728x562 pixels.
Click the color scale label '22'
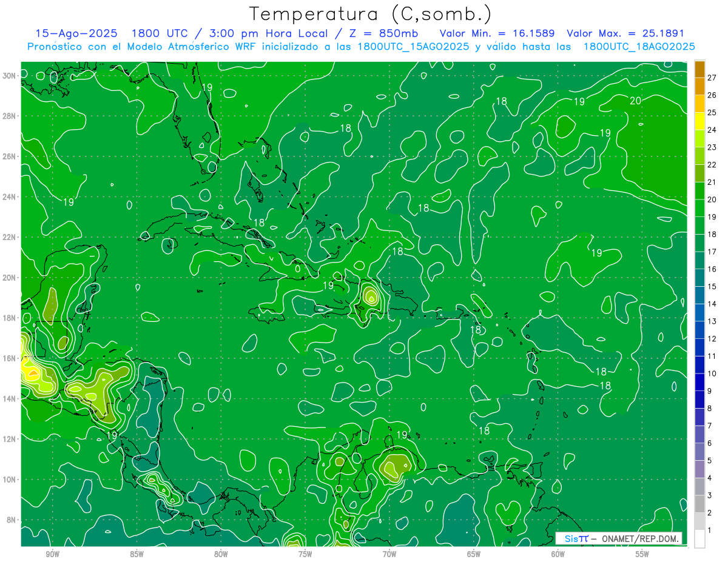click(x=712, y=165)
